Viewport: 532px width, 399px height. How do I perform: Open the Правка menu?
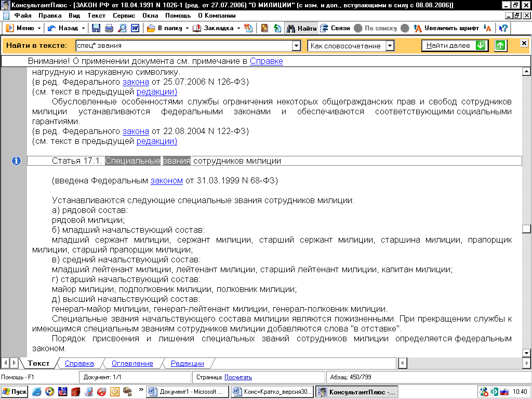coord(50,16)
